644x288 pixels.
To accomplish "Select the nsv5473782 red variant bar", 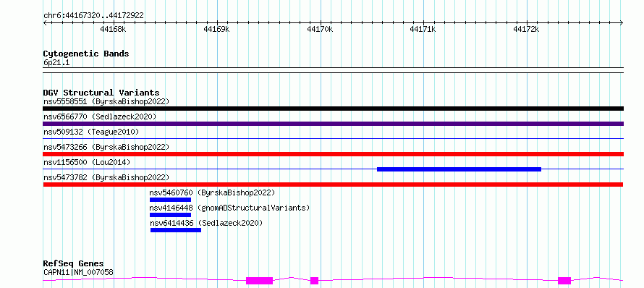I will pyautogui.click(x=333, y=185).
